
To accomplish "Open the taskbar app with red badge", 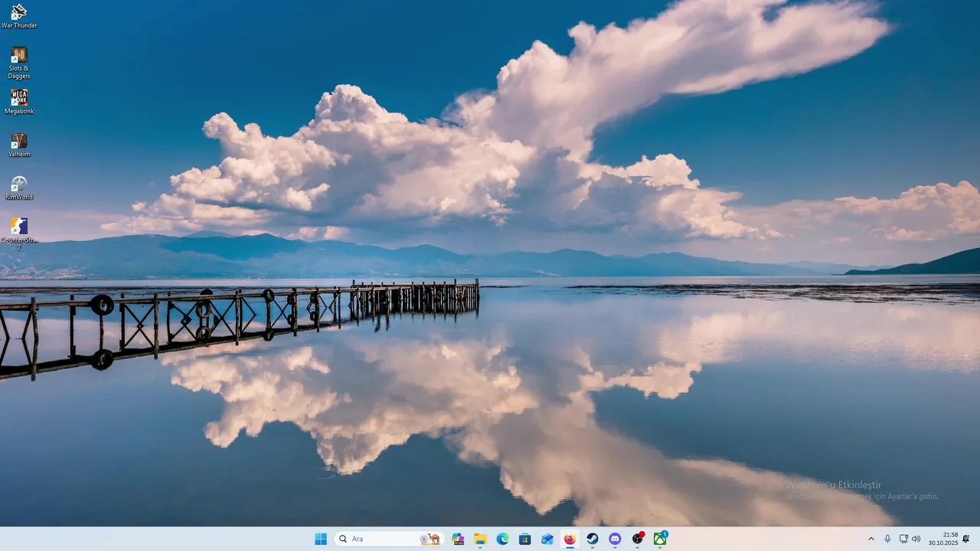I will point(638,539).
